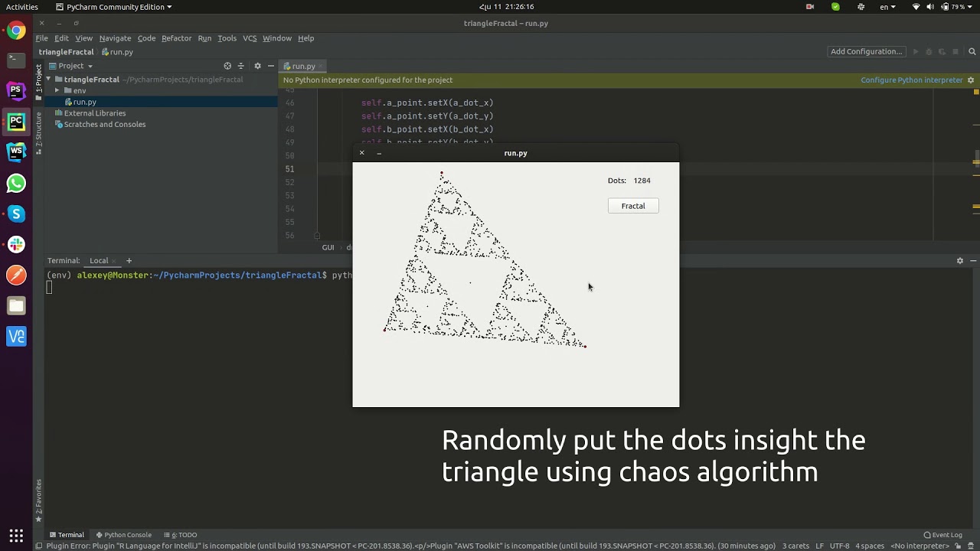Viewport: 980px width, 551px height.
Task: Open Terminal panel settings gear
Action: click(960, 261)
